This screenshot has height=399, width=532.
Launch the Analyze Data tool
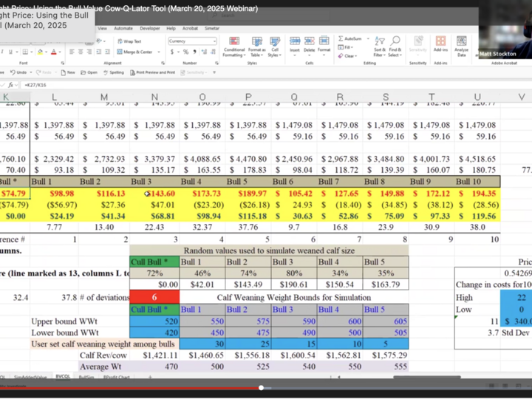(x=461, y=47)
